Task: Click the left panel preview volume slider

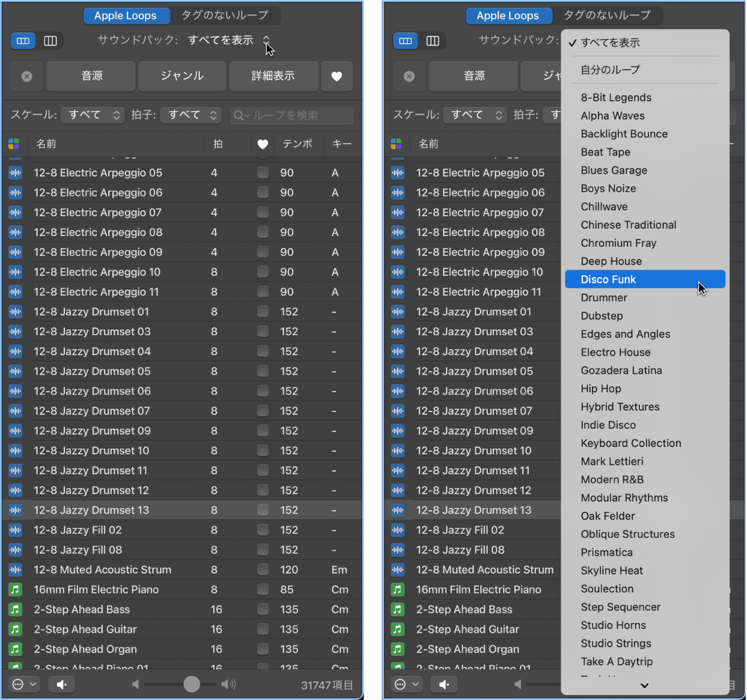Action: 181,684
